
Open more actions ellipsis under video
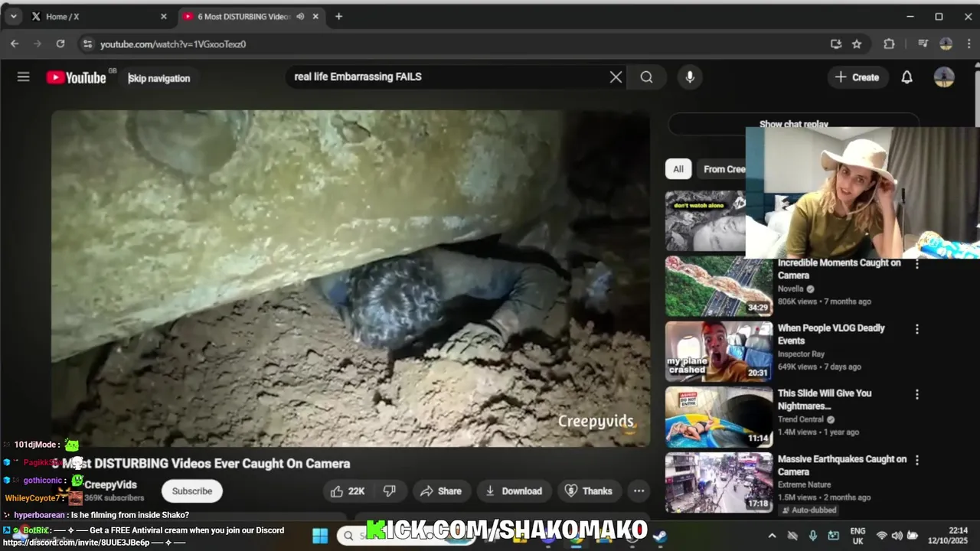tap(639, 491)
